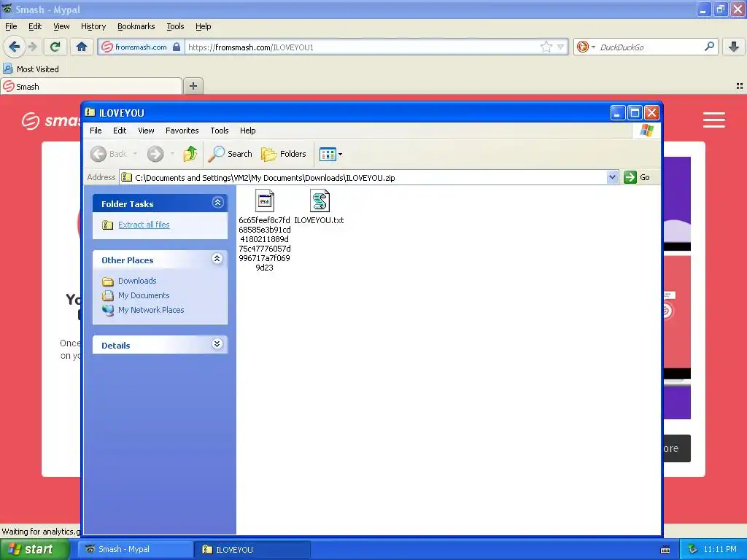747x560 pixels.
Task: Select the 6c65feef8c7fd hash-named file
Action: coord(264,230)
